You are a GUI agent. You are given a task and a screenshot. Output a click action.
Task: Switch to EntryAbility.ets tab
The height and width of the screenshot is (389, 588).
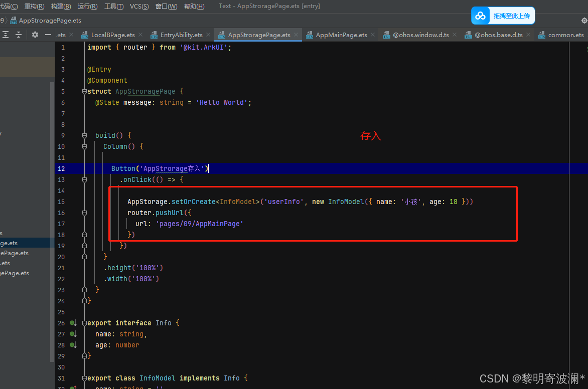pos(181,35)
